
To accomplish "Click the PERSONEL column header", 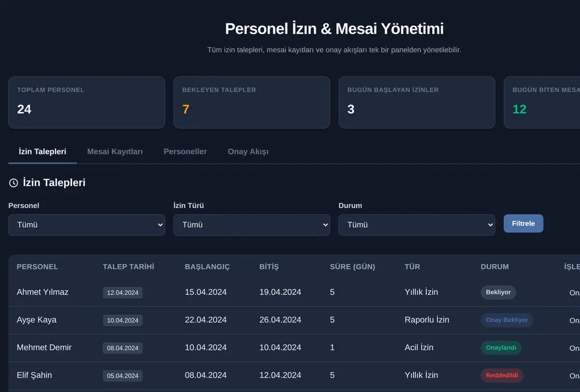I will click(37, 267).
